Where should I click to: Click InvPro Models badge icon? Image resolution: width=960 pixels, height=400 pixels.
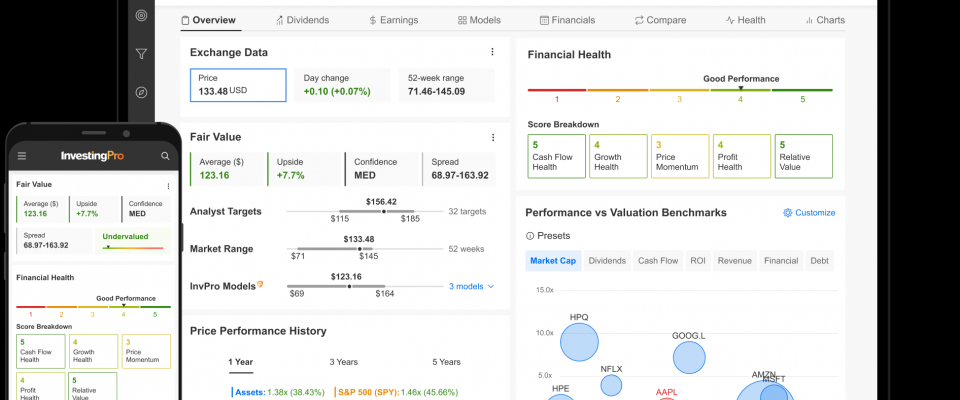pyautogui.click(x=260, y=284)
